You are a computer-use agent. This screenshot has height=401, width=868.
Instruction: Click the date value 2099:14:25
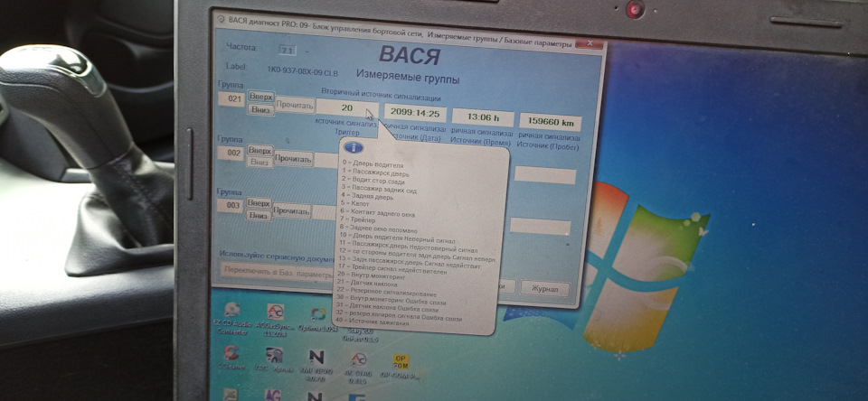coord(415,113)
